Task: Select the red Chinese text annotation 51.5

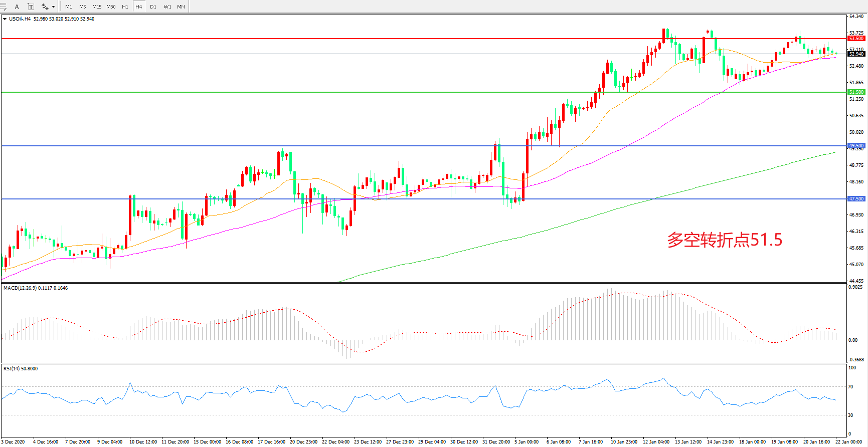Action: click(724, 240)
